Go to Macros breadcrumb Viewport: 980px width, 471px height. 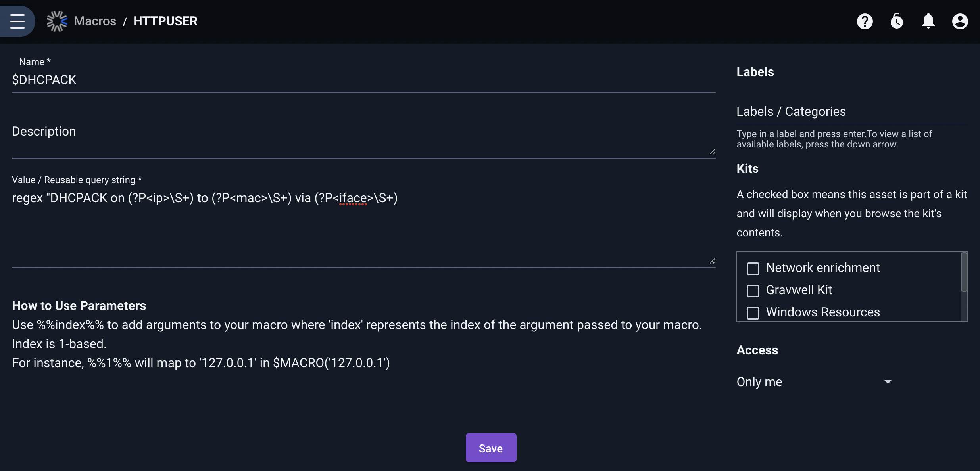pyautogui.click(x=95, y=21)
